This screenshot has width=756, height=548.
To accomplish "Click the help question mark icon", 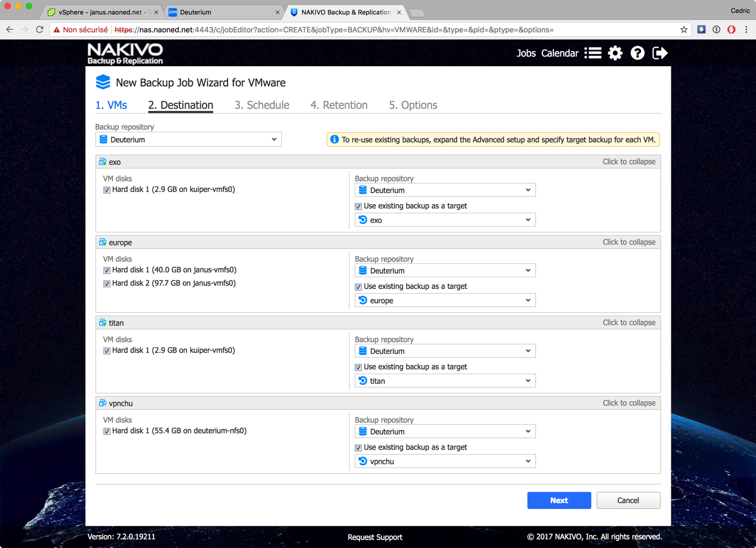I will 637,53.
